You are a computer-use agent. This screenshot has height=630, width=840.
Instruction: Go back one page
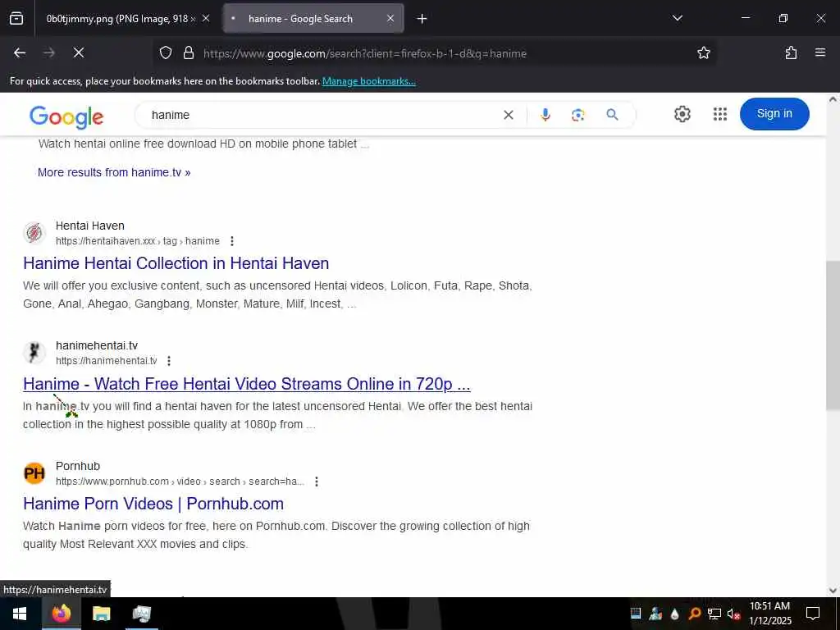[20, 53]
